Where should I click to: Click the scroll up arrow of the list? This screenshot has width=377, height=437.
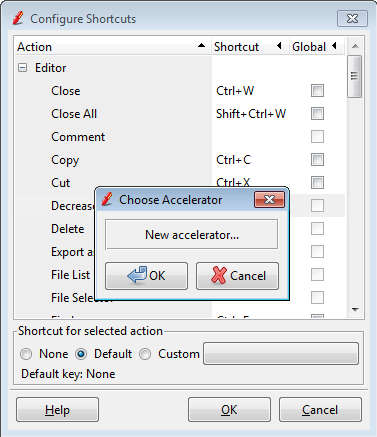point(355,46)
